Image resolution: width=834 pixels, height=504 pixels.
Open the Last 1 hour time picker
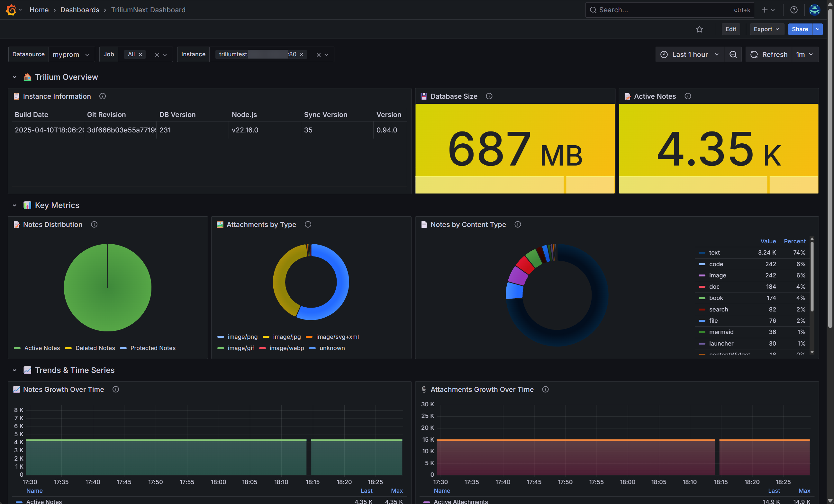pyautogui.click(x=689, y=55)
